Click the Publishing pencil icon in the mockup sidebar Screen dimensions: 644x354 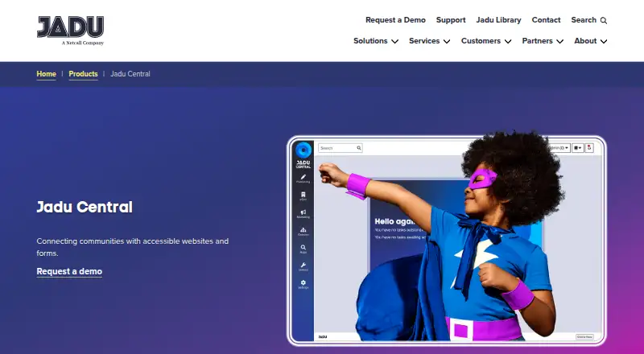(303, 179)
